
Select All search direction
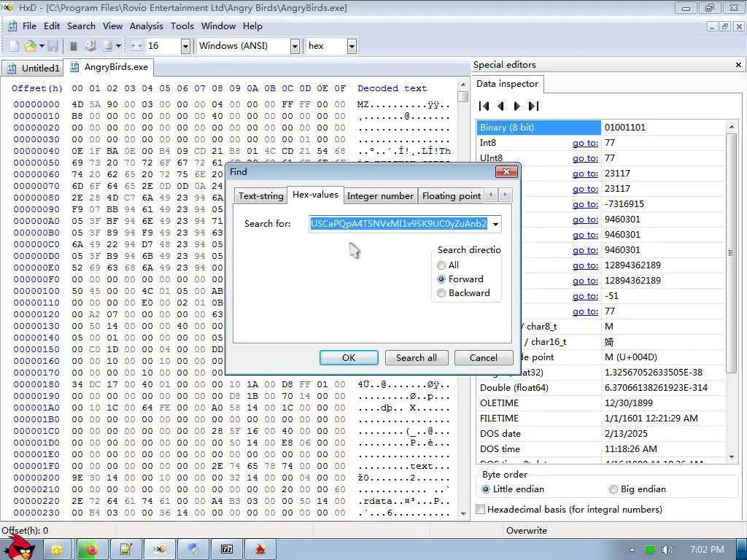click(x=441, y=265)
